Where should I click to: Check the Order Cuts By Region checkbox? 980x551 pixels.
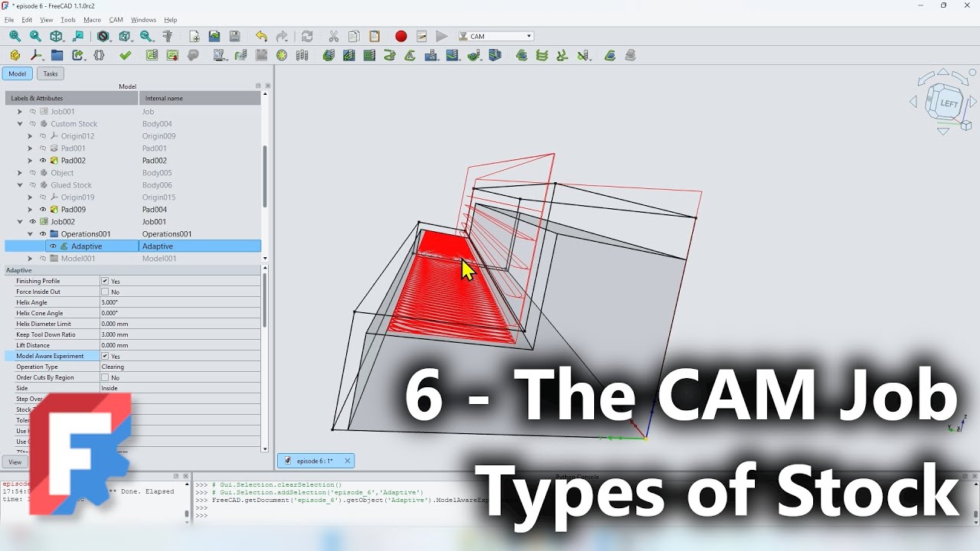[x=105, y=377]
